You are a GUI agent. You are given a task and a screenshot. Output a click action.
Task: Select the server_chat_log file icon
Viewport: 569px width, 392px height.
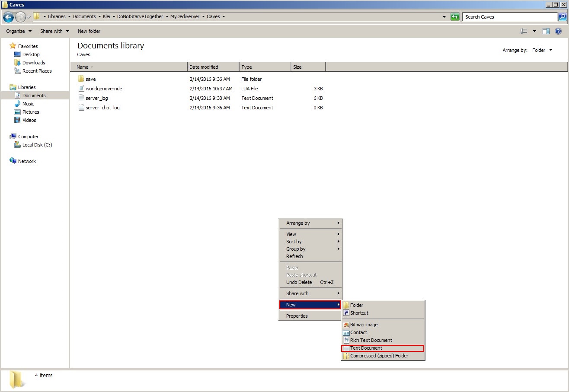point(81,108)
